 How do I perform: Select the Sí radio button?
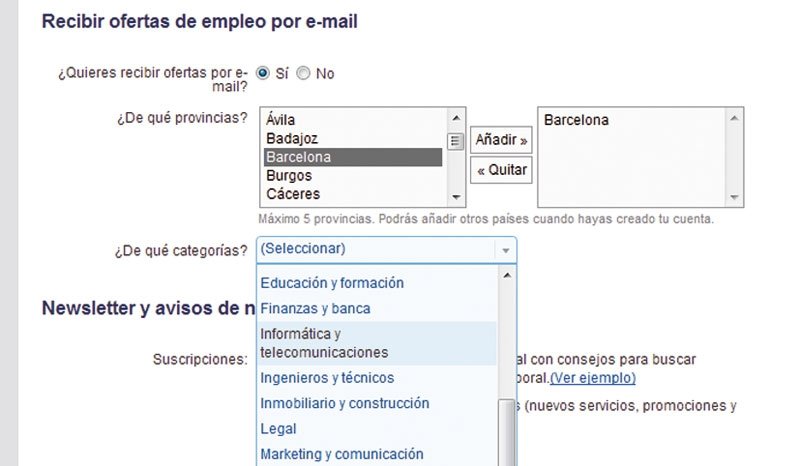(263, 73)
